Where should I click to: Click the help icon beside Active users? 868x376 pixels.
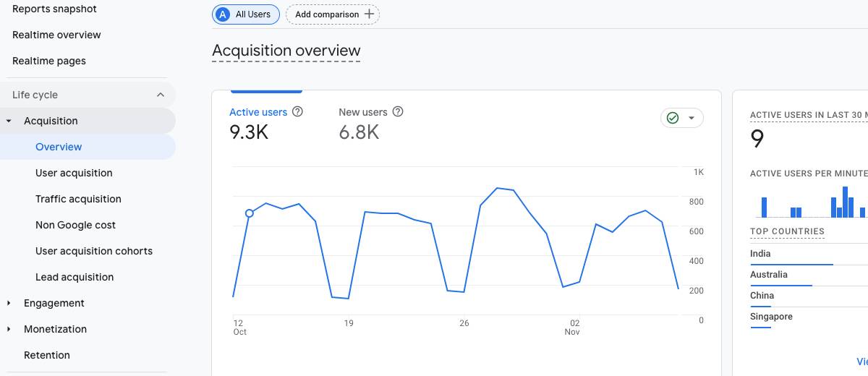coord(297,112)
